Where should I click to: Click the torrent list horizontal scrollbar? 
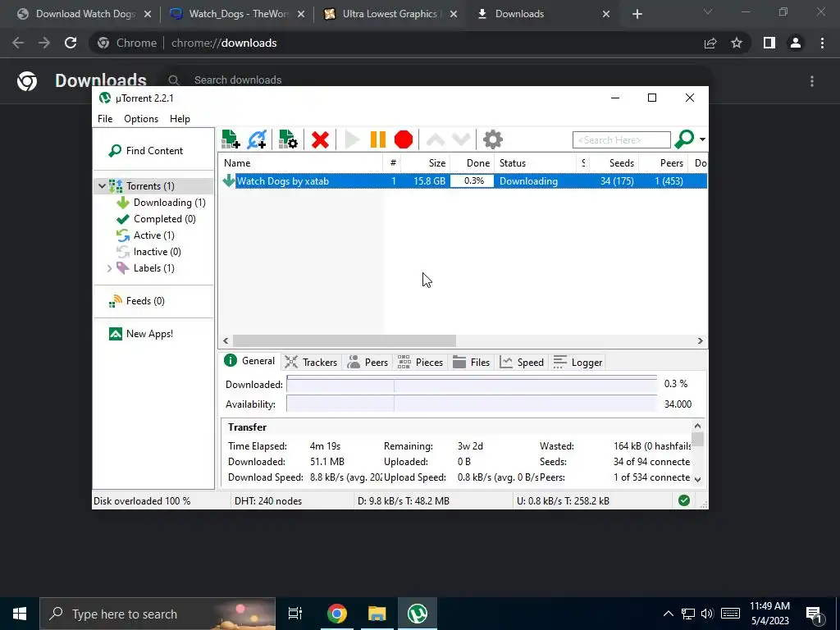click(x=344, y=340)
